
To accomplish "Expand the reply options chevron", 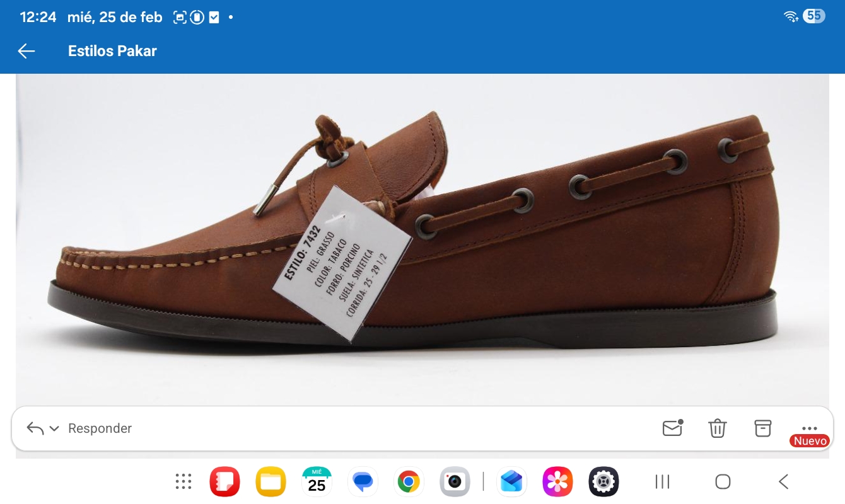I will coord(54,429).
